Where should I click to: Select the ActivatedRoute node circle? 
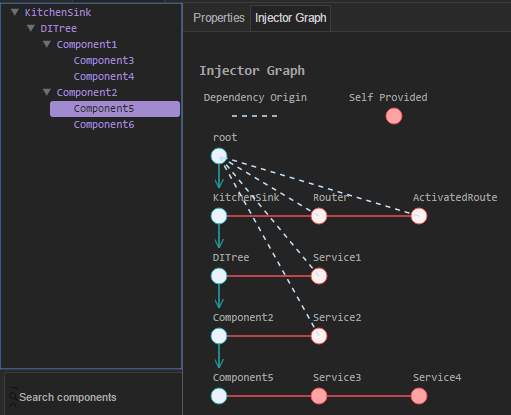tap(419, 216)
